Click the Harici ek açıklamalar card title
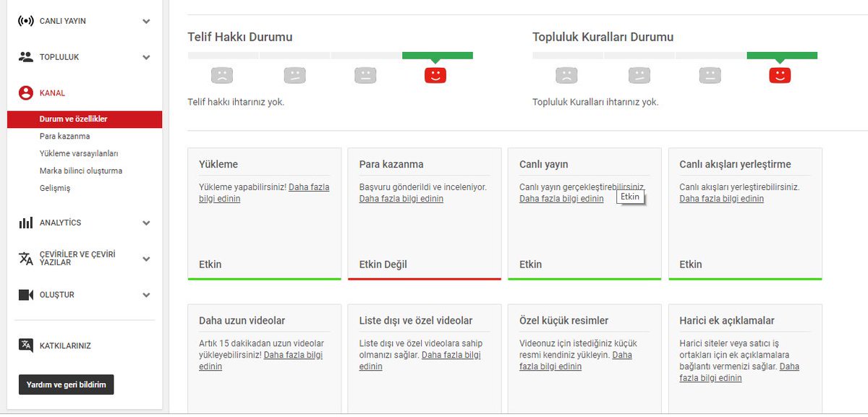This screenshot has height=417, width=868. click(x=727, y=320)
